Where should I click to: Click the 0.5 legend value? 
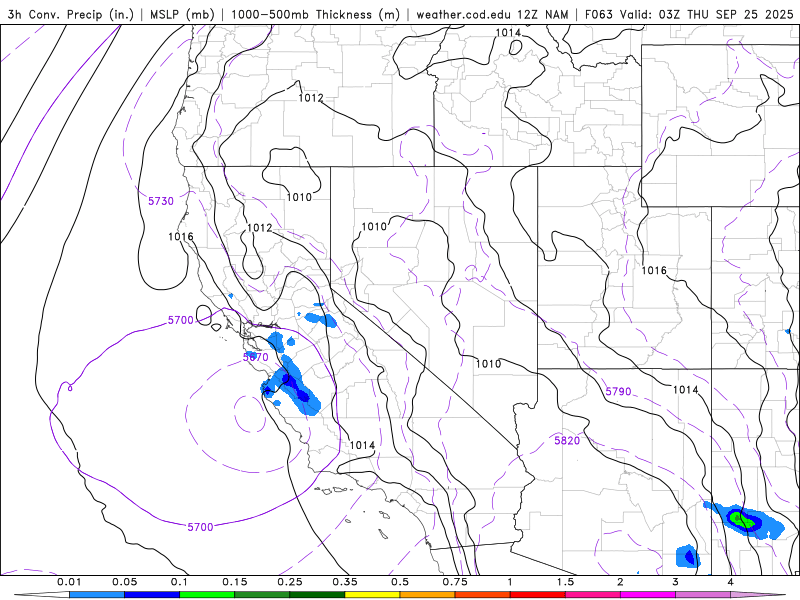tap(400, 582)
